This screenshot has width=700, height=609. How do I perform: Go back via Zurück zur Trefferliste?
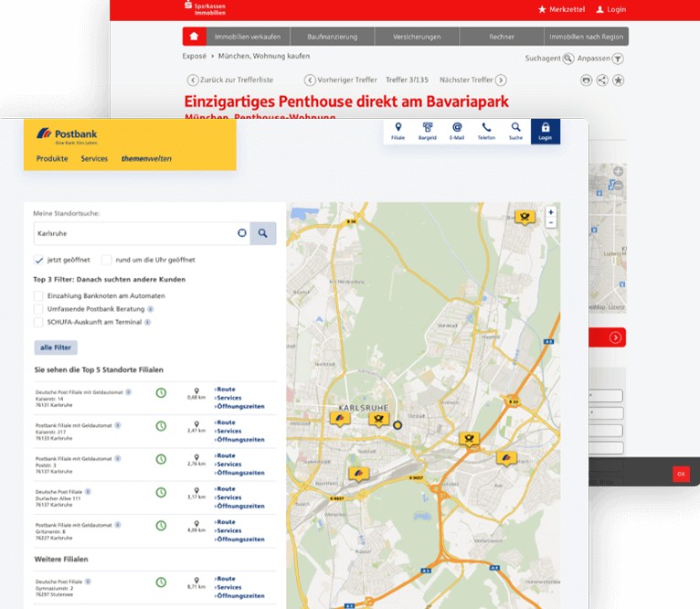tap(230, 80)
